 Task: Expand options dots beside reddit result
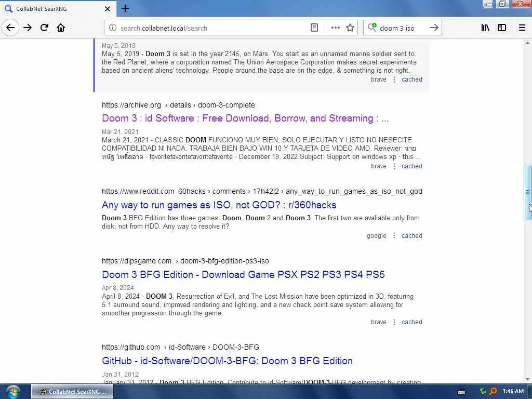(x=394, y=236)
